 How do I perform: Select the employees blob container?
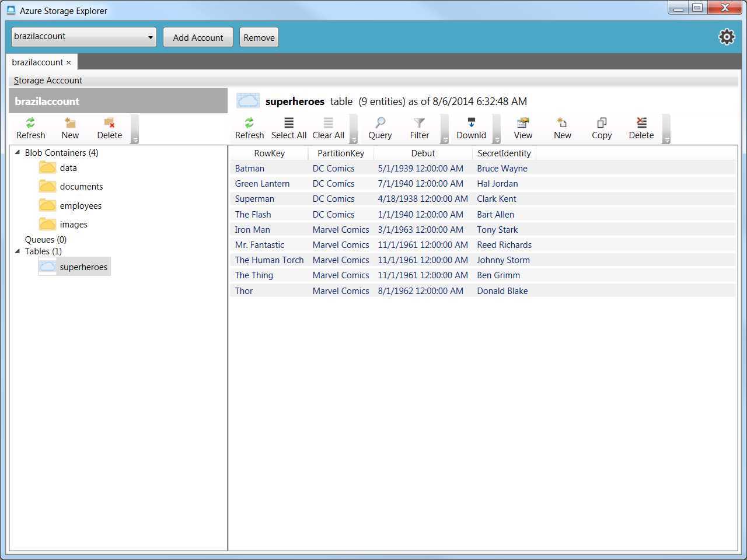pos(70,206)
